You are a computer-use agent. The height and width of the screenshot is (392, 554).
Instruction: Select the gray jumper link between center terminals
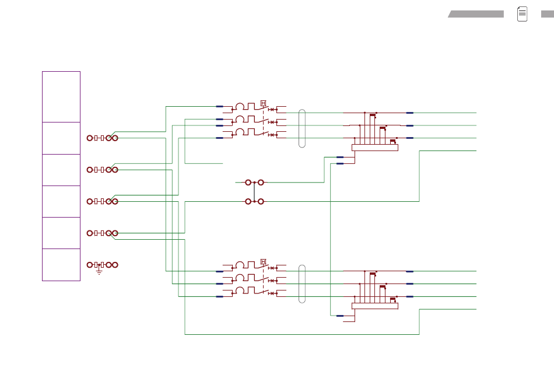pos(254,192)
